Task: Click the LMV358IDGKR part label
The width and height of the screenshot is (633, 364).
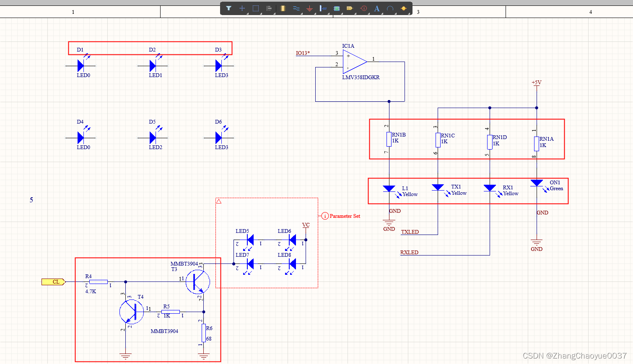Action: (x=361, y=77)
